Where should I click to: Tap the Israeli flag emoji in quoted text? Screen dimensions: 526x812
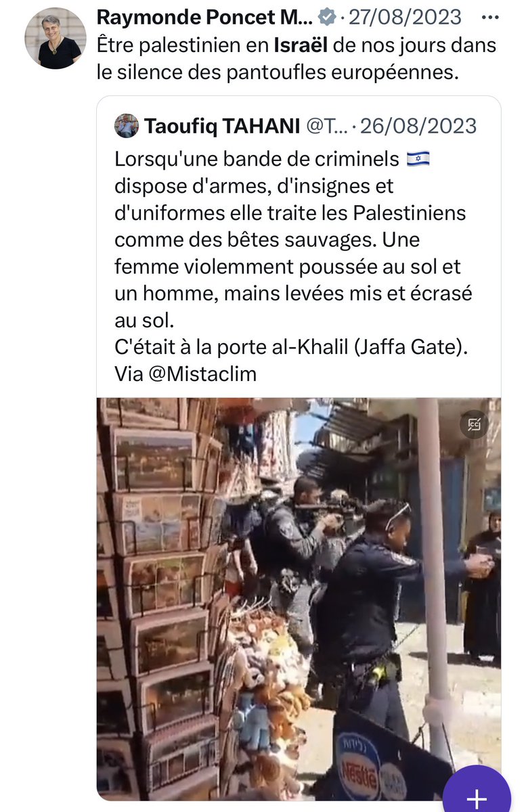(418, 160)
